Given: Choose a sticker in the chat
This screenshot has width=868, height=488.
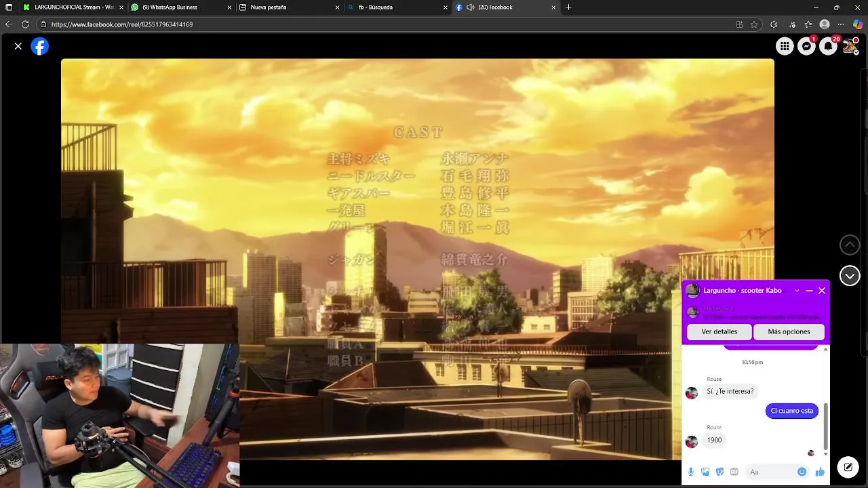Looking at the screenshot, I should (x=719, y=472).
